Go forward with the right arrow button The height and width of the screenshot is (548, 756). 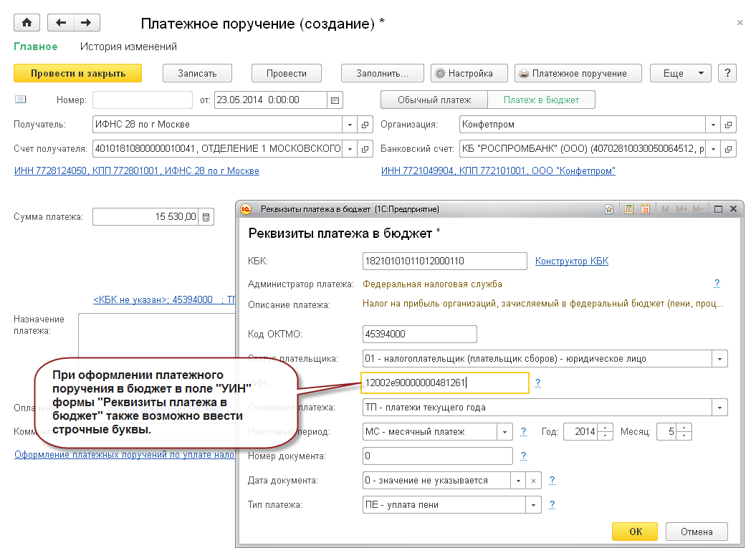pyautogui.click(x=87, y=23)
